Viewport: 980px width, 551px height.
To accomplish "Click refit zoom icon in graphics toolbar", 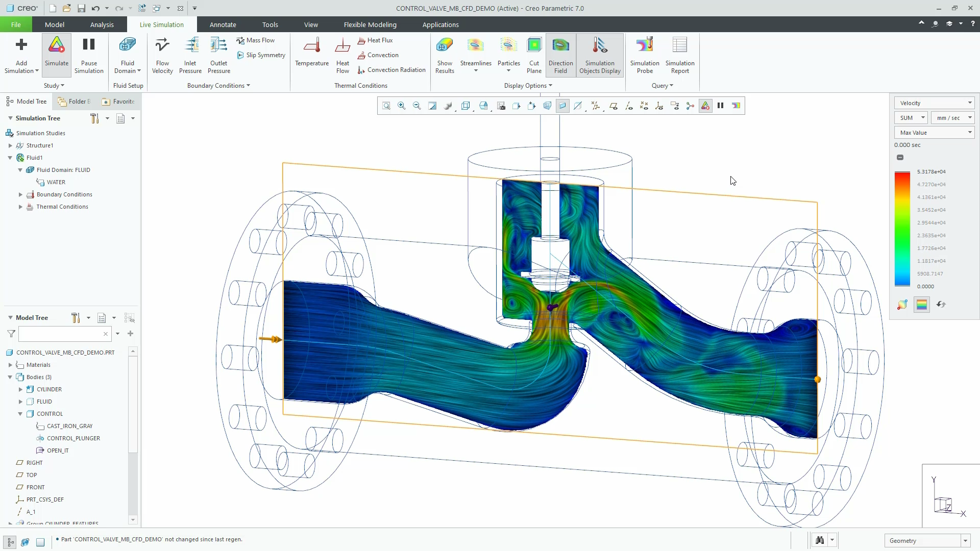I will (x=386, y=106).
